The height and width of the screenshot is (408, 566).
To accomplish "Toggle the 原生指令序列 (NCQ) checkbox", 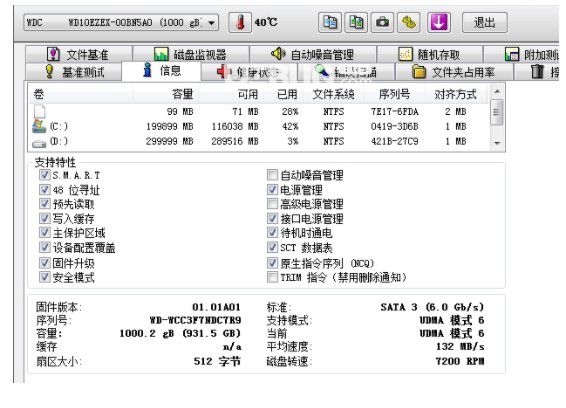I will click(272, 262).
